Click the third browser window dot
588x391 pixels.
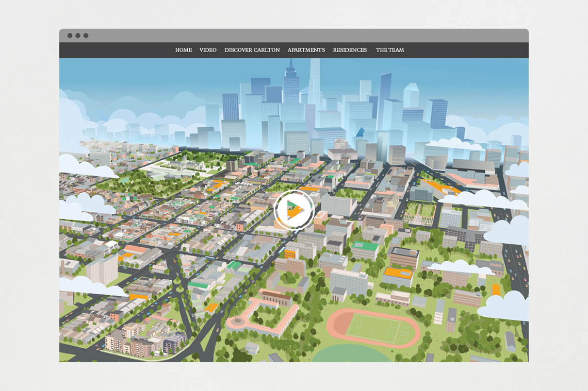86,36
